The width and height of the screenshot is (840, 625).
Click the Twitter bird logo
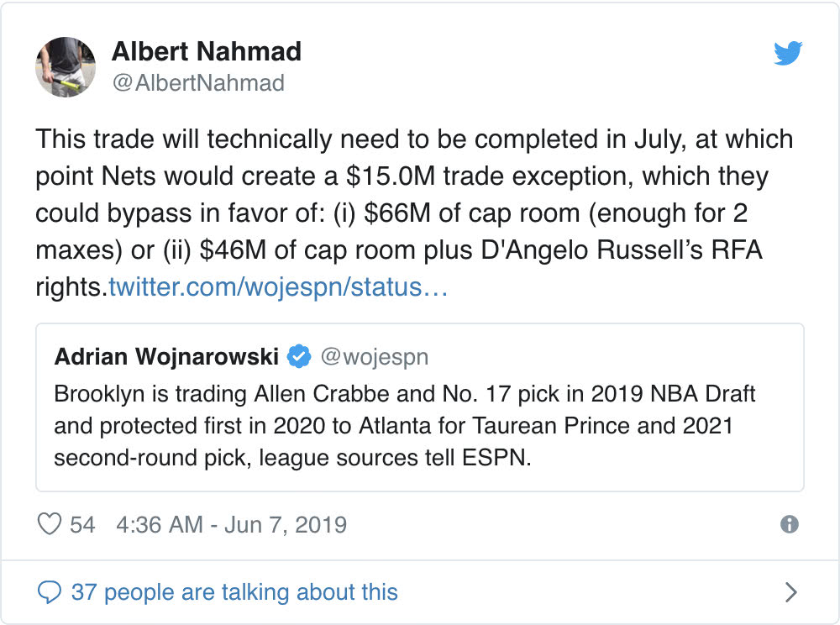787,54
